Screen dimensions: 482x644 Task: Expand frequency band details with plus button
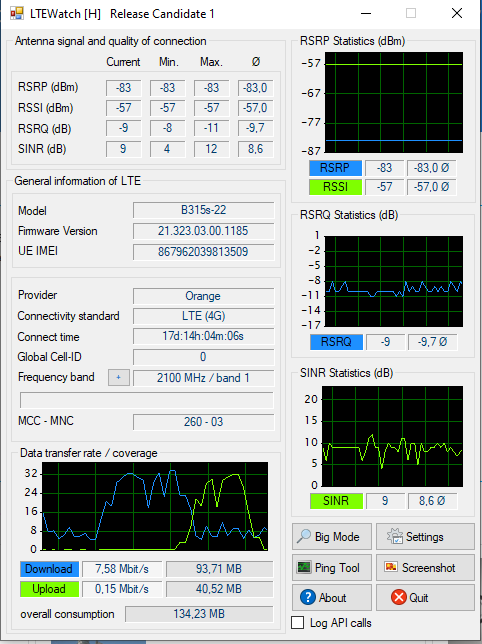point(119,377)
